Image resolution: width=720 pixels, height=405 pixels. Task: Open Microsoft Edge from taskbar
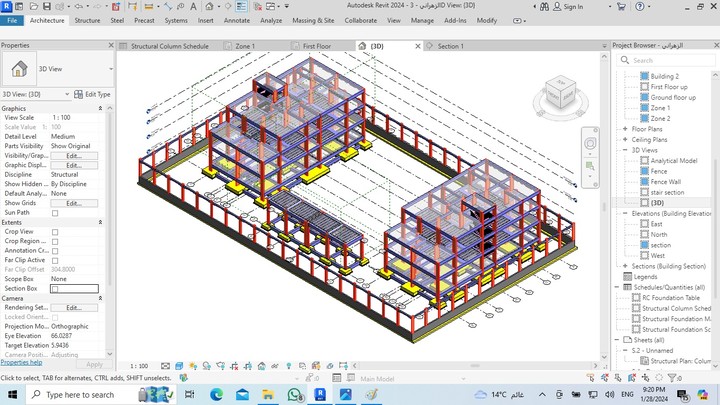(x=216, y=394)
